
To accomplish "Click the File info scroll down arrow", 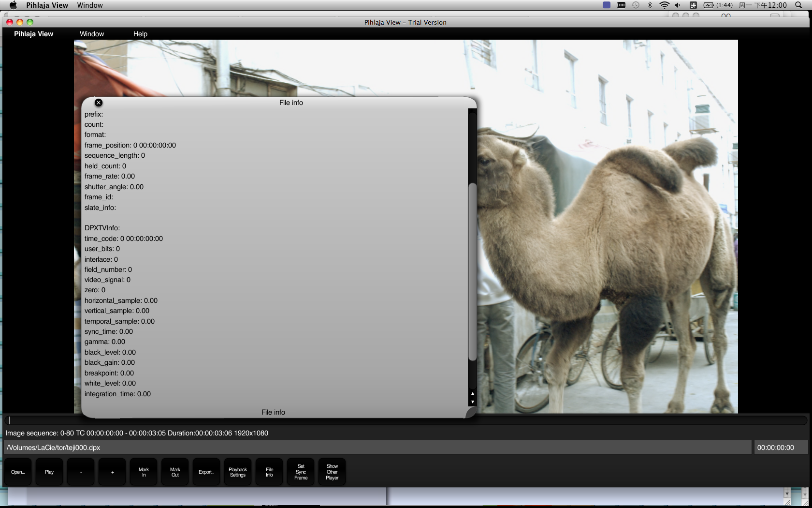I will tap(473, 402).
